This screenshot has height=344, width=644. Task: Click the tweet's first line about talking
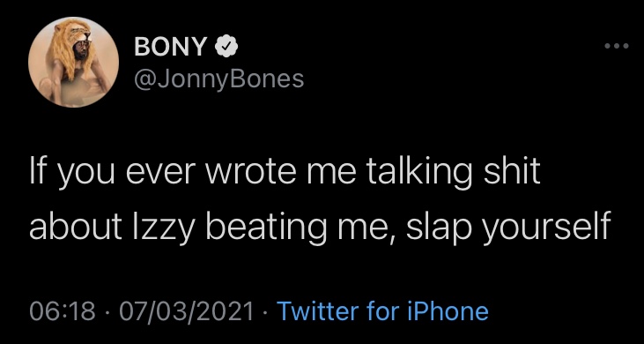pyautogui.click(x=284, y=173)
